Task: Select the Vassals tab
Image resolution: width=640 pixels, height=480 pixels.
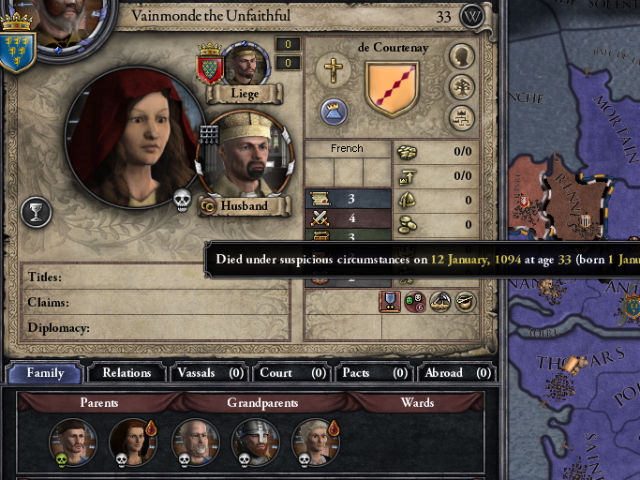Action: click(x=209, y=373)
